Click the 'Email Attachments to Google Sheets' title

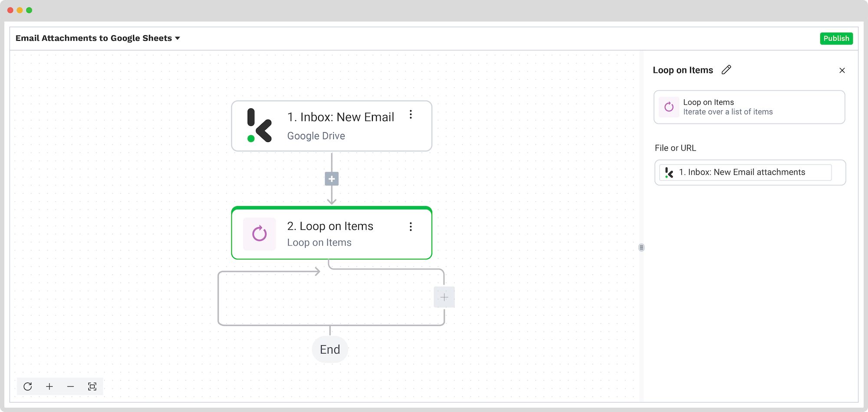[x=94, y=38]
